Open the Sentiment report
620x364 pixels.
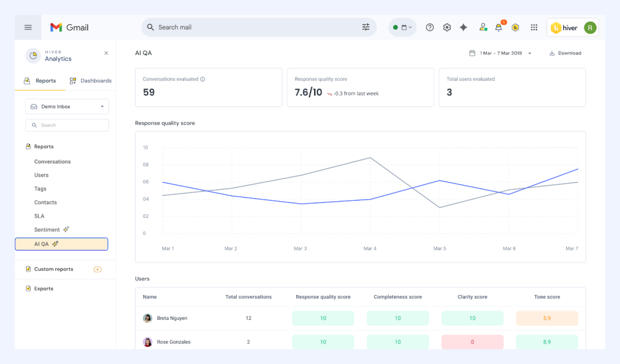click(47, 230)
